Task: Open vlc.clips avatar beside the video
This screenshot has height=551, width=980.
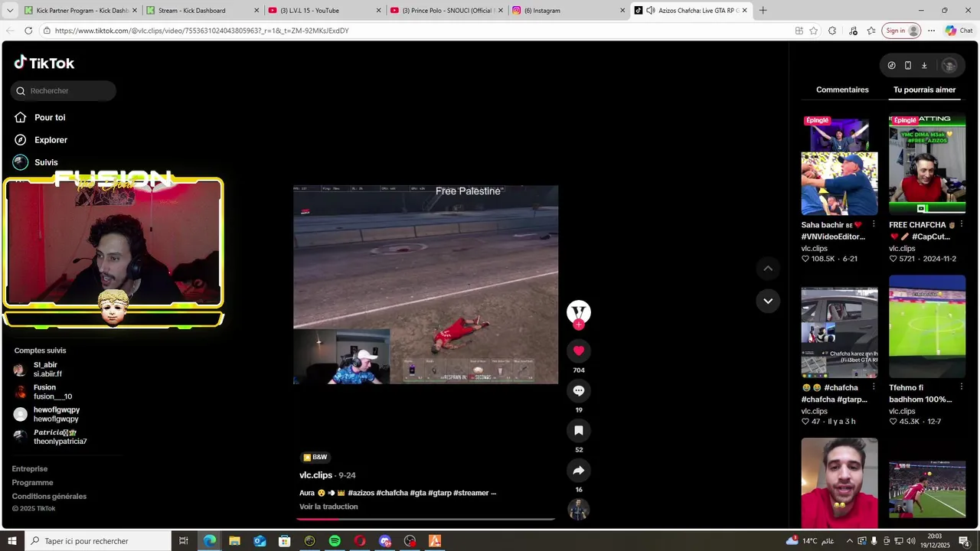Action: (x=579, y=311)
